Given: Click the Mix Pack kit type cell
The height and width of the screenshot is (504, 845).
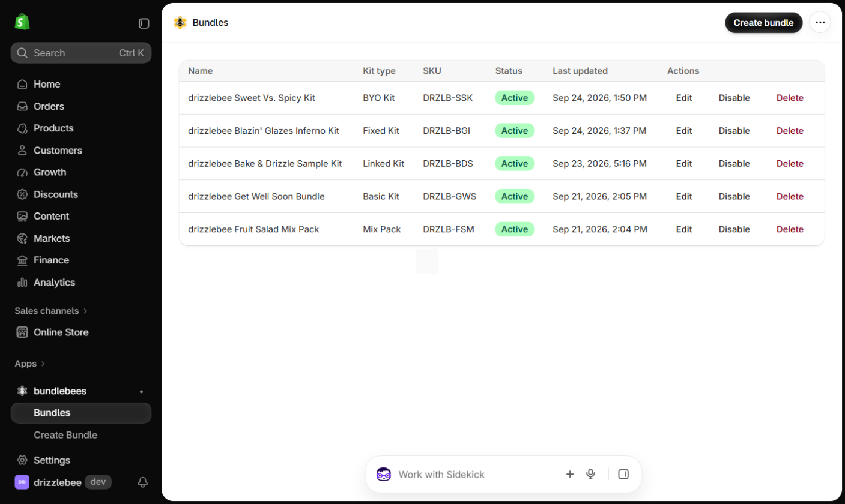Looking at the screenshot, I should [x=382, y=229].
